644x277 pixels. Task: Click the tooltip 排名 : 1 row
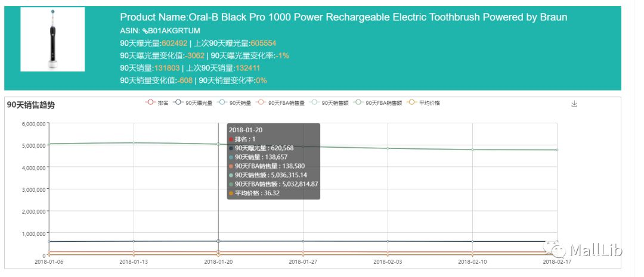click(x=242, y=139)
